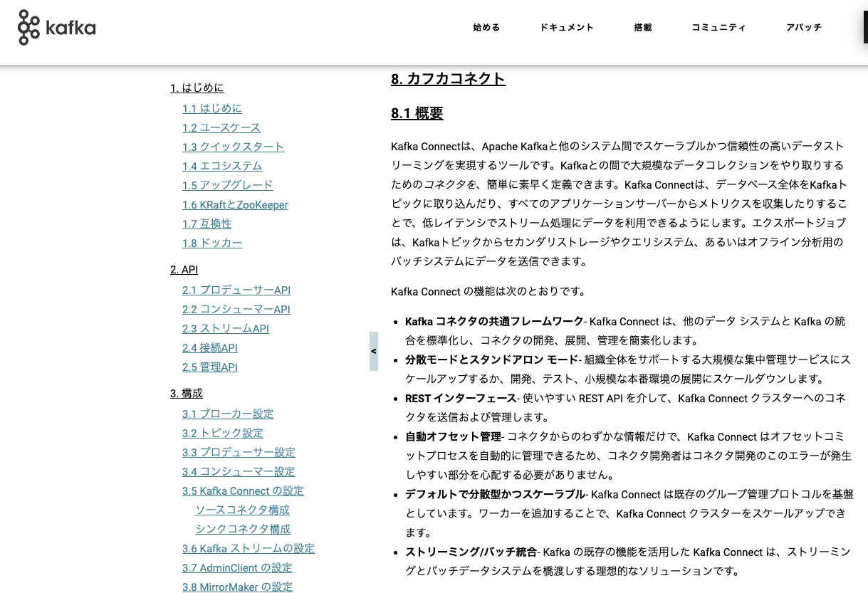Open the 3.5 Kafka Connect の設定 page
This screenshot has height=593, width=868.
[x=243, y=490]
